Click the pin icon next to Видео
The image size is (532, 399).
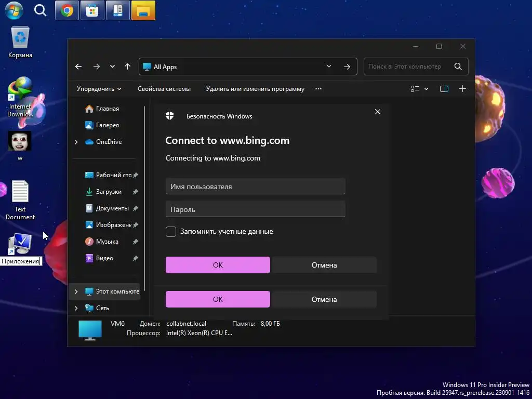136,258
